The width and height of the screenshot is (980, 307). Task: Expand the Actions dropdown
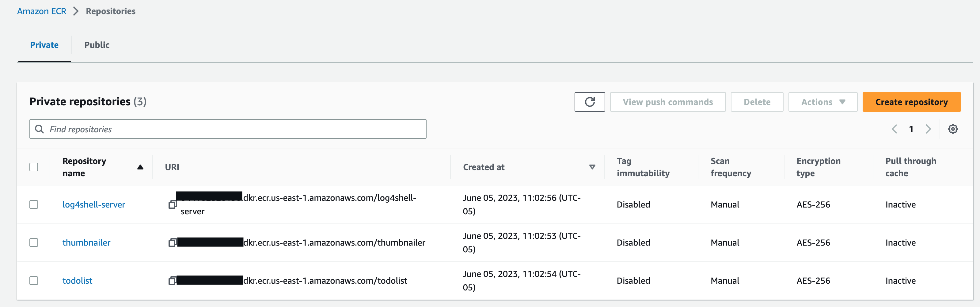pyautogui.click(x=822, y=102)
